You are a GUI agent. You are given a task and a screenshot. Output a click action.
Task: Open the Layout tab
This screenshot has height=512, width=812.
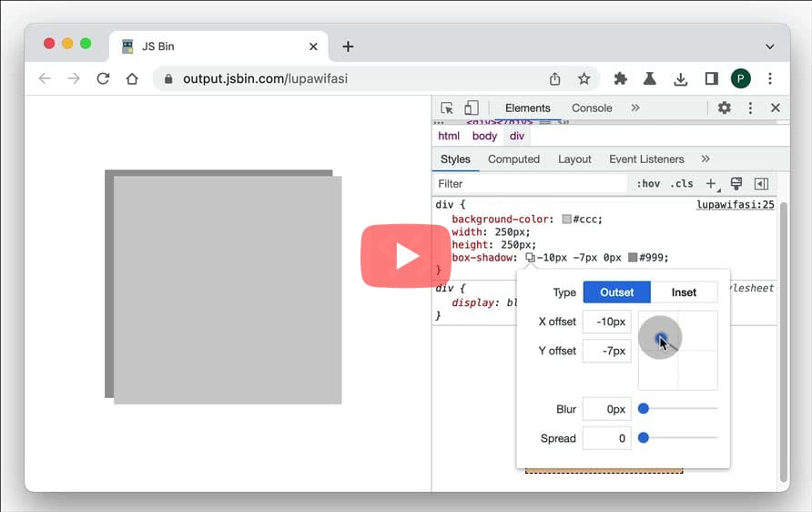click(x=574, y=159)
